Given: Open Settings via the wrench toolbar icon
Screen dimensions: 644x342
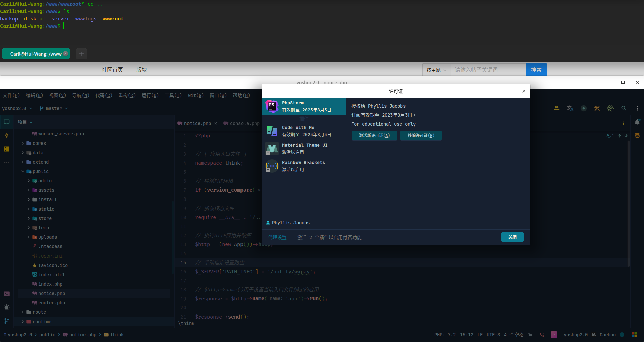Looking at the screenshot, I should pyautogui.click(x=597, y=108).
